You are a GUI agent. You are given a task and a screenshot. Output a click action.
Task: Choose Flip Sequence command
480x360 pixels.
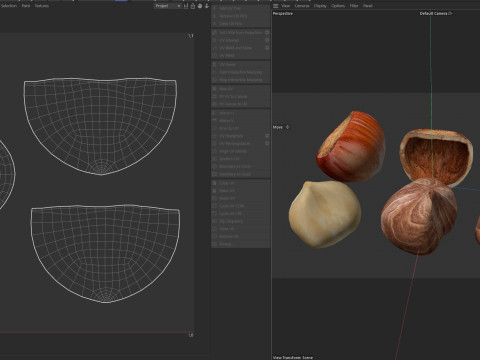[x=241, y=221]
